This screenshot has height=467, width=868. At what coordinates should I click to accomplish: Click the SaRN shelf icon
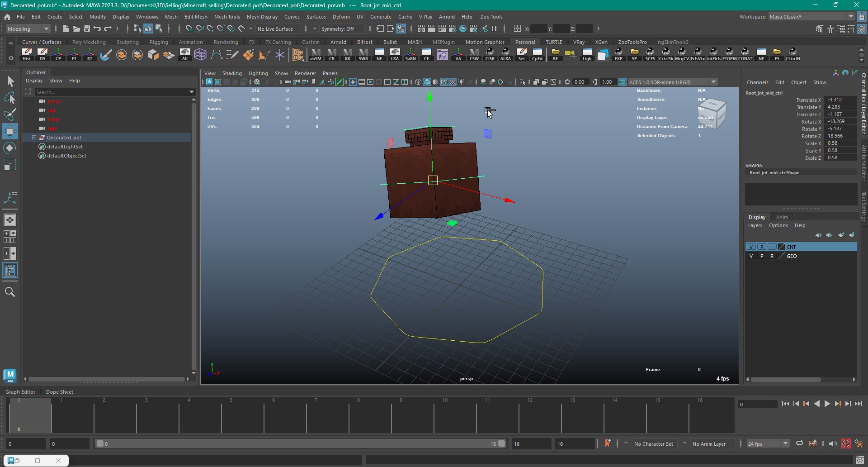click(x=410, y=54)
